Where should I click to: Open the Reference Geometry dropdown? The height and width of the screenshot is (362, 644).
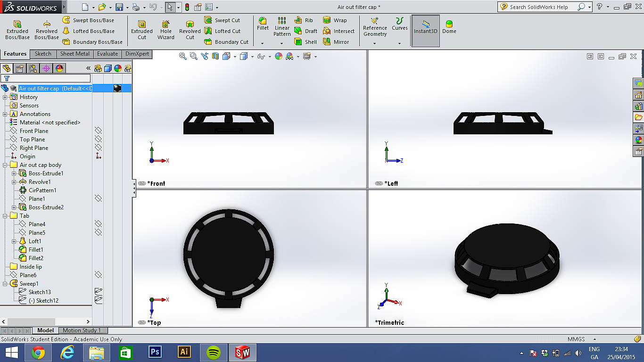(x=375, y=43)
